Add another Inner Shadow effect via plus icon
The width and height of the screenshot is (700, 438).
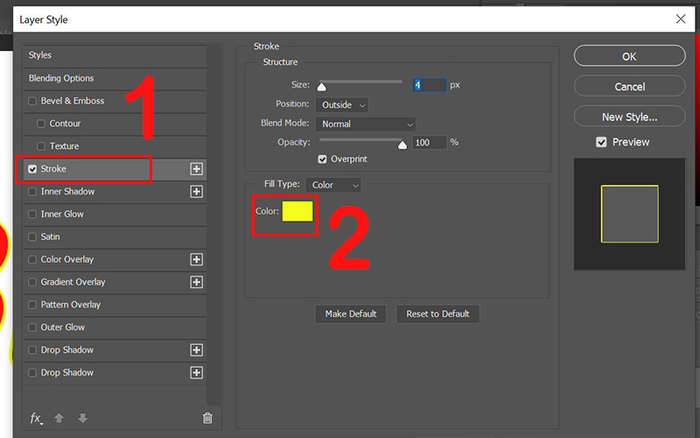click(x=196, y=192)
